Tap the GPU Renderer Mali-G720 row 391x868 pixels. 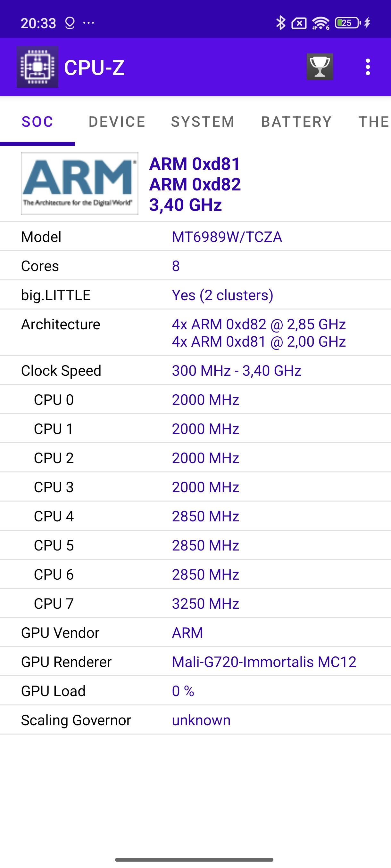click(x=195, y=662)
